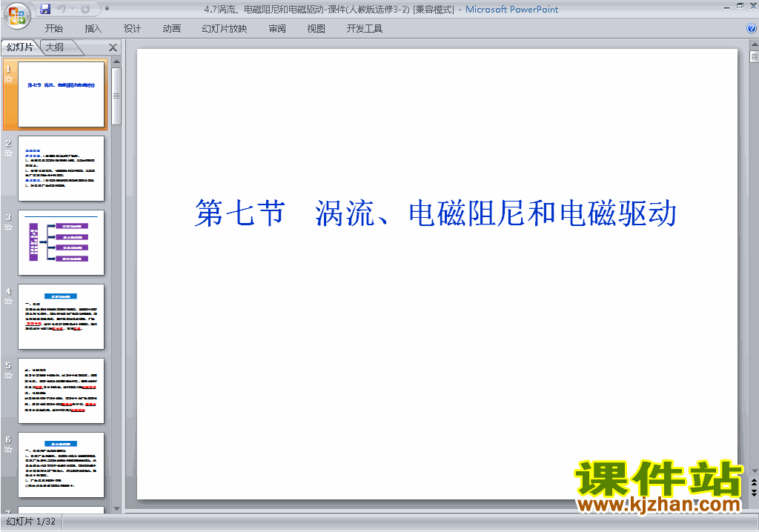This screenshot has width=759, height=532.
Task: Open the 动画 ribbon tab
Action: click(171, 29)
